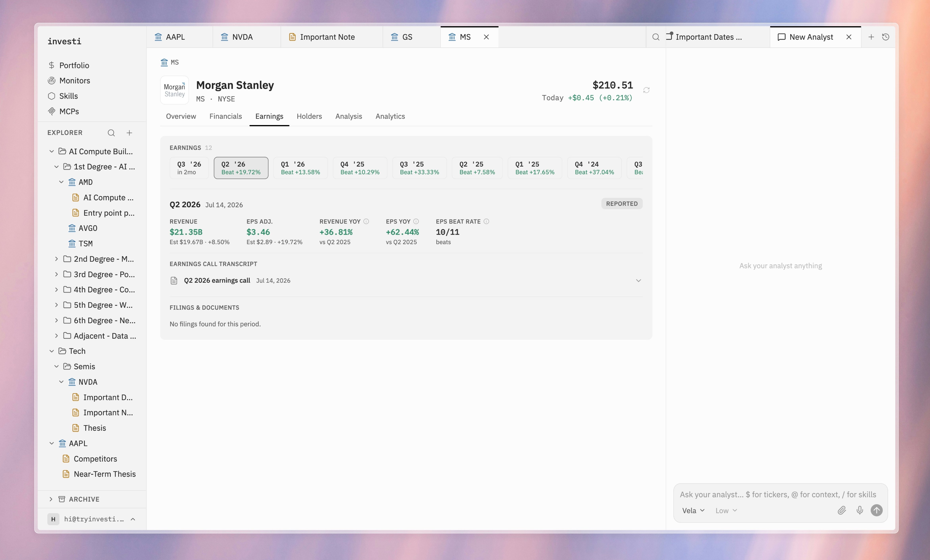Viewport: 930px width, 560px height.
Task: Open the hi@tryinvesti account menu
Action: (x=92, y=519)
